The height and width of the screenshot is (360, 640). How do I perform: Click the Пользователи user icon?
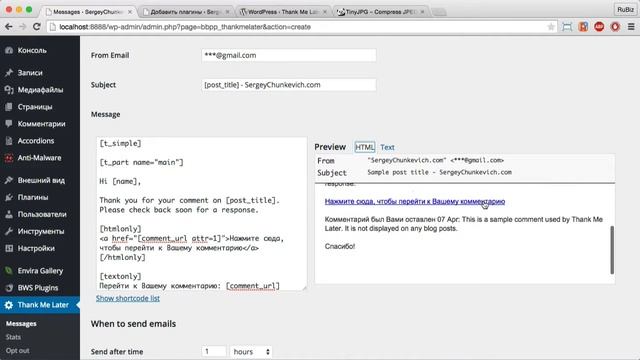9,214
